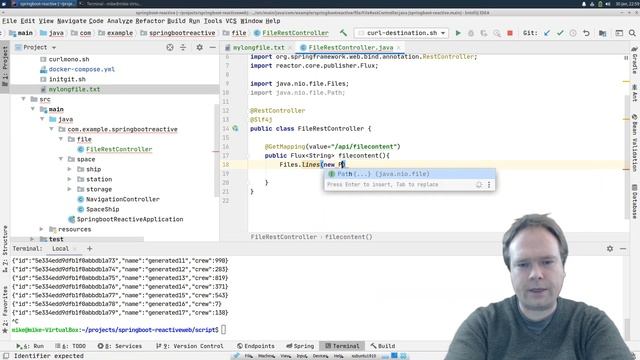Click Project panel vertical scrollbar

pos(217,150)
